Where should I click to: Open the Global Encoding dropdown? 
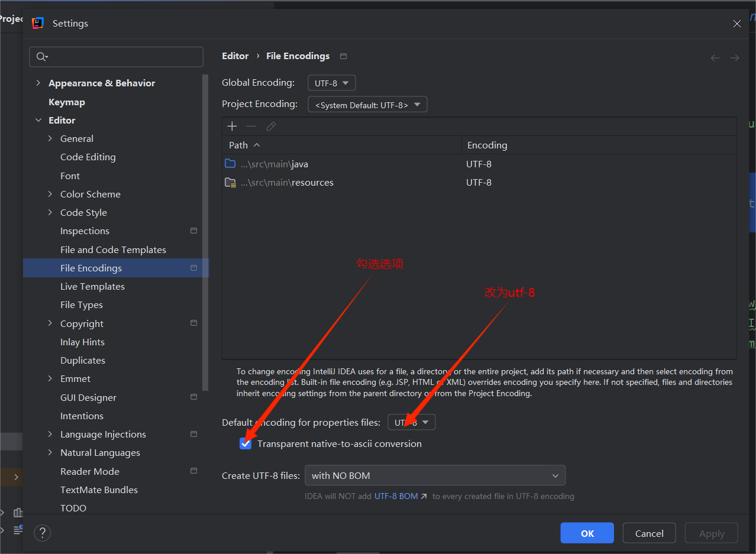pos(331,83)
